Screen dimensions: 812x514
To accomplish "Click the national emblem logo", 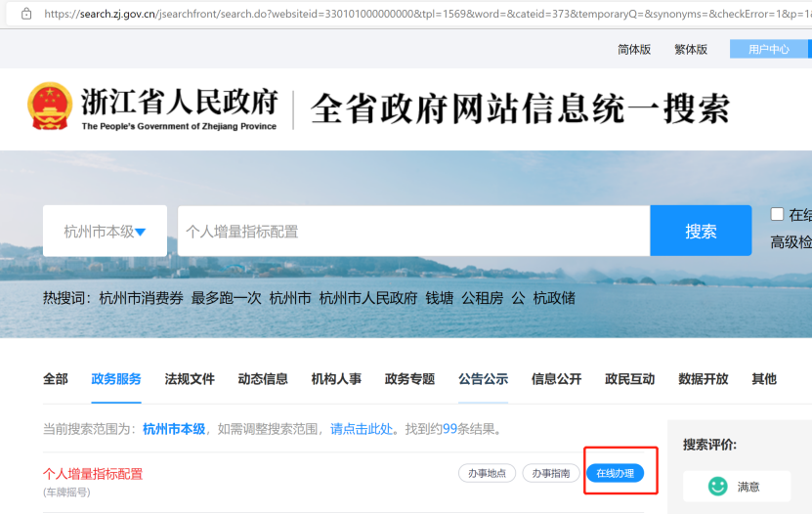I will (x=50, y=106).
